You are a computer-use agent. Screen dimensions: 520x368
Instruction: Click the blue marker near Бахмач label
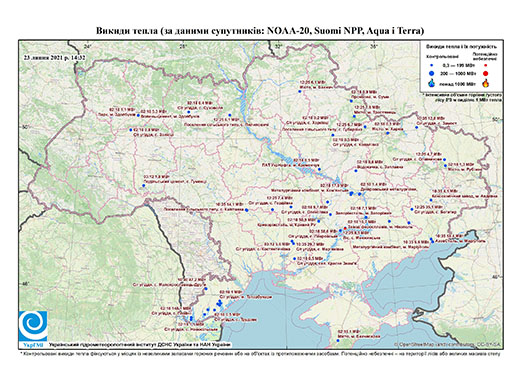click(299, 91)
